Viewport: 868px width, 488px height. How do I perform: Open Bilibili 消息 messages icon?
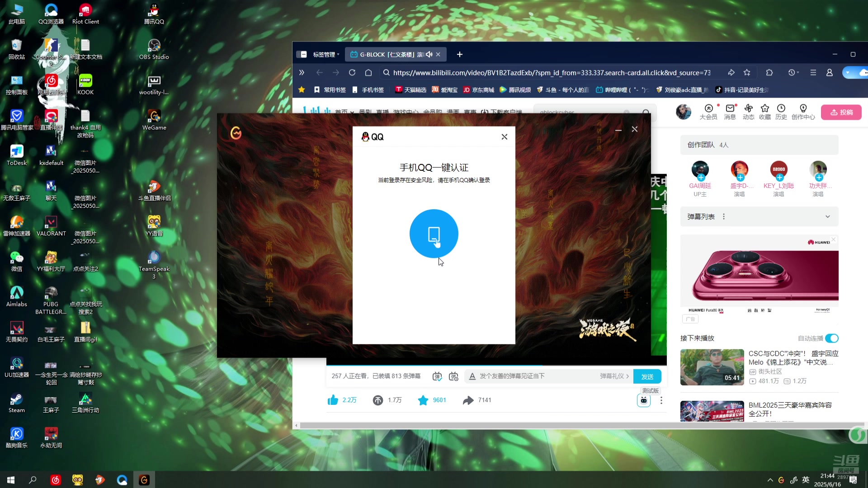pos(730,112)
